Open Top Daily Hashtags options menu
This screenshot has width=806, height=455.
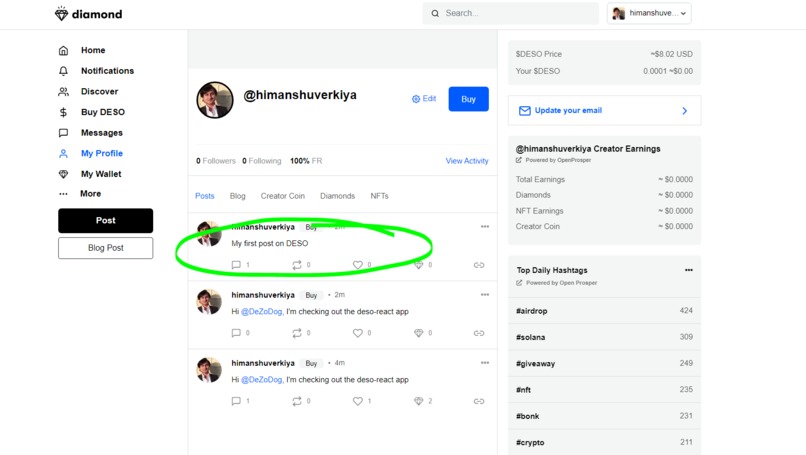click(x=689, y=270)
